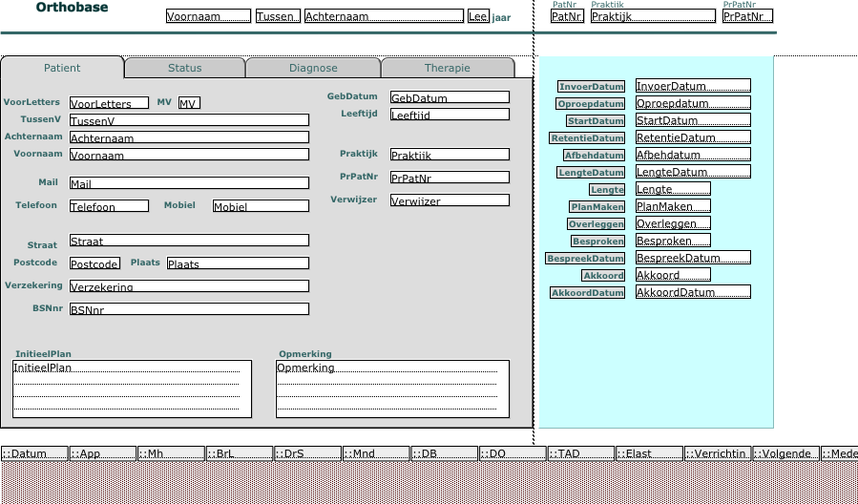Click the Verzekering input field
This screenshot has width=858, height=504.
[x=189, y=285]
